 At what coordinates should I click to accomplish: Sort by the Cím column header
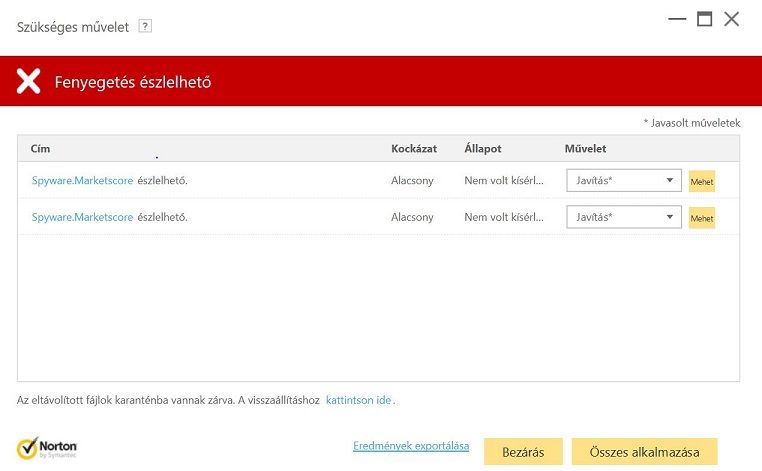point(40,149)
